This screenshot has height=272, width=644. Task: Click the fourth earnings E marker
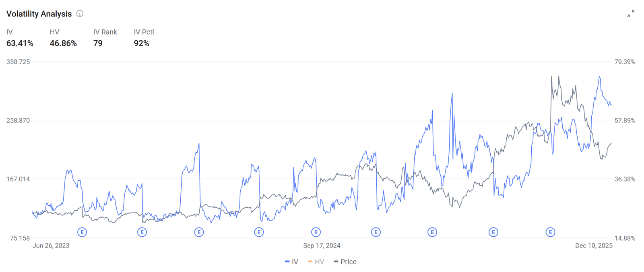(259, 232)
